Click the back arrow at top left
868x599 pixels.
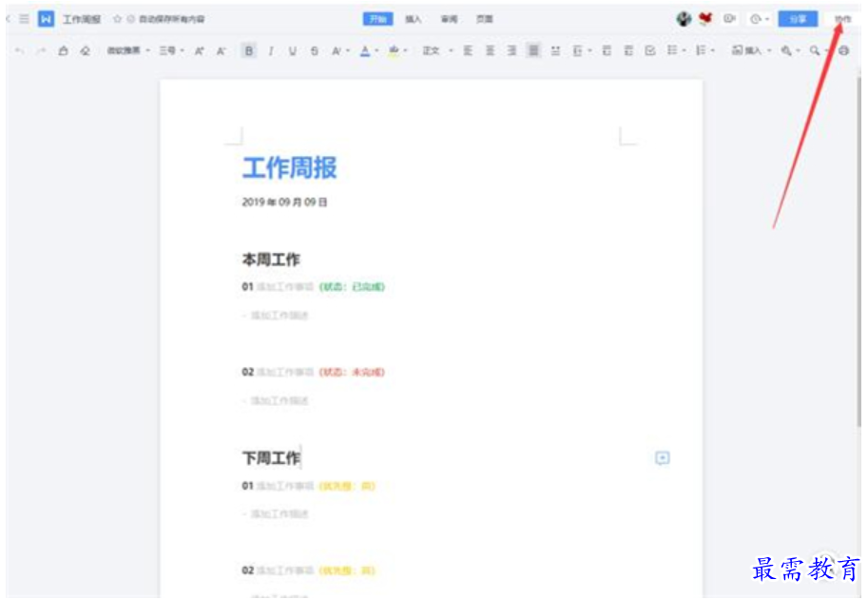9,19
